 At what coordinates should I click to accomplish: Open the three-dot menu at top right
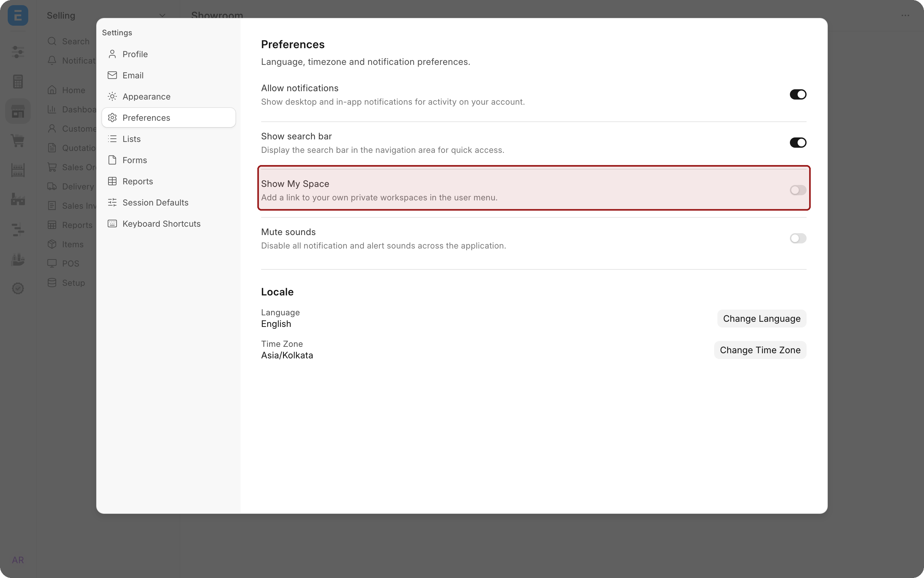tap(905, 15)
